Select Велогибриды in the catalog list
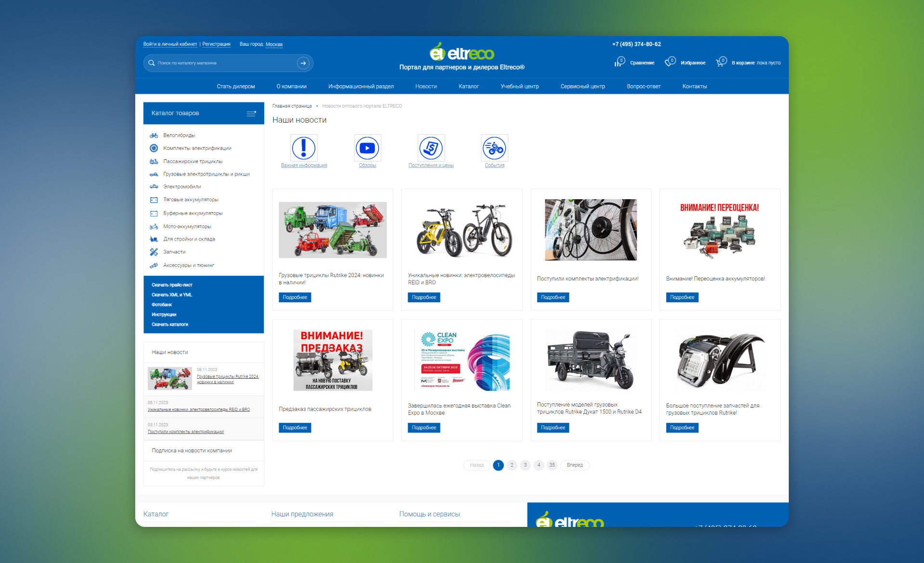Viewport: 924px width, 563px height. tap(179, 135)
